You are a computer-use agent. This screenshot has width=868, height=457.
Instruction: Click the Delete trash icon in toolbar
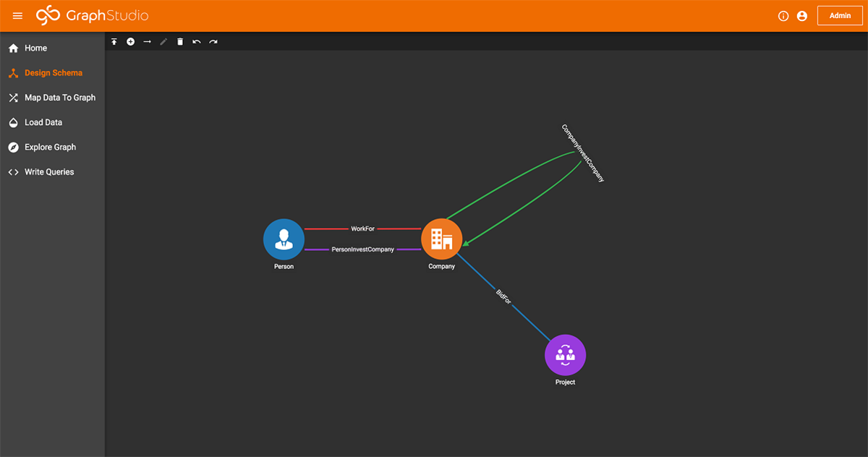(179, 41)
